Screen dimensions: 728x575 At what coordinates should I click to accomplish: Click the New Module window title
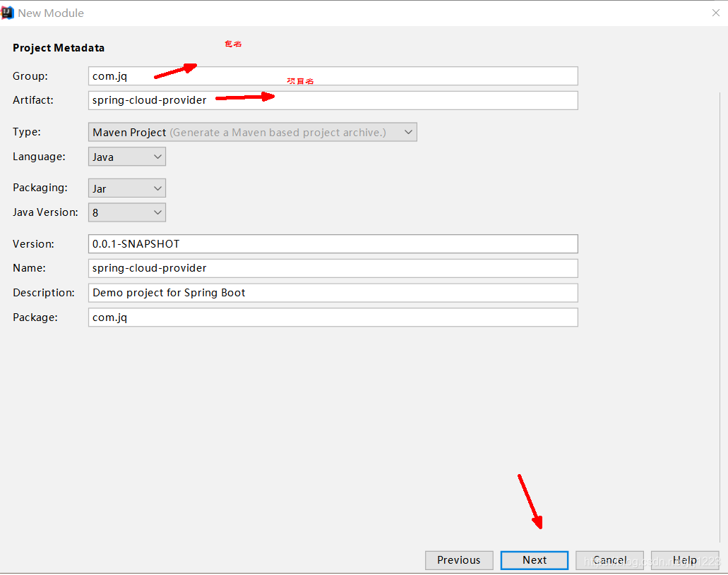tap(51, 13)
